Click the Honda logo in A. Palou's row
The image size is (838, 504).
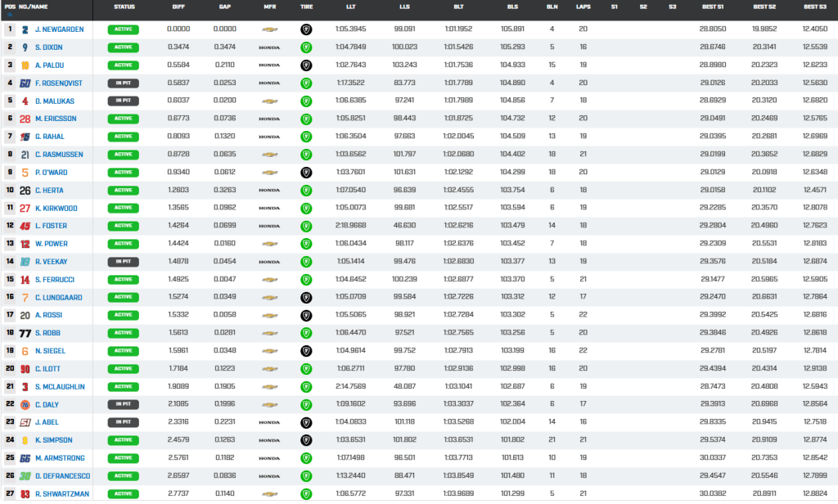click(x=269, y=65)
